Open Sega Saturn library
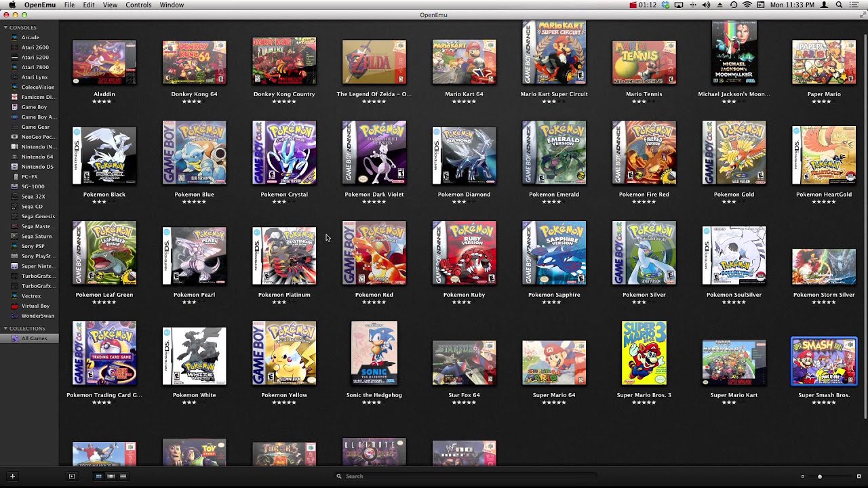 (x=29, y=237)
